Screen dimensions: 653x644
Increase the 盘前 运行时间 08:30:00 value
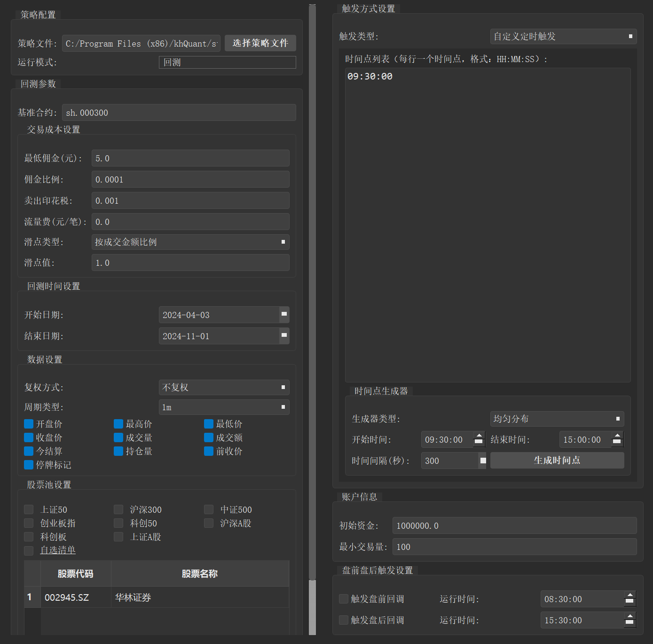(630, 595)
